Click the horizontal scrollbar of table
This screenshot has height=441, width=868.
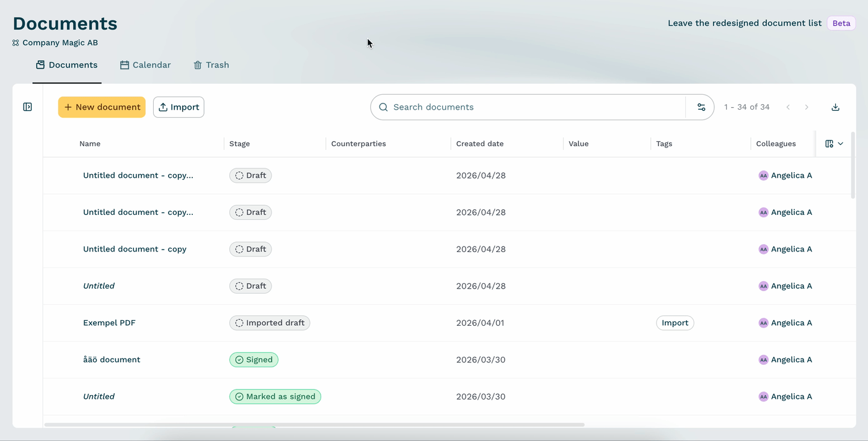(314, 425)
